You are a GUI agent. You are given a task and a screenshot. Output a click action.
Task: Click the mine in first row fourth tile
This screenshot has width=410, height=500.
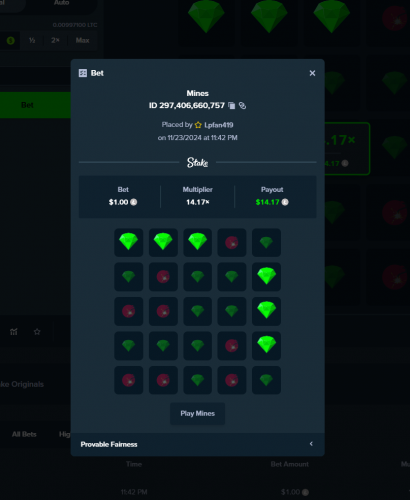[232, 242]
